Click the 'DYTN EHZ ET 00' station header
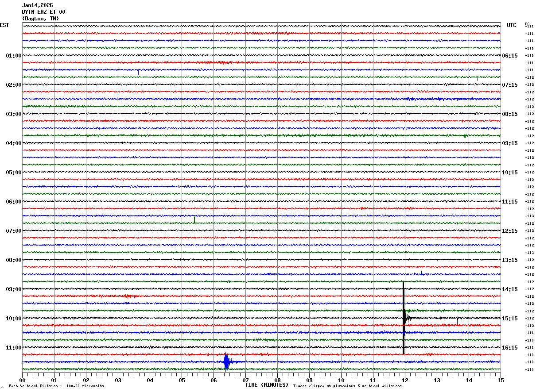 pyautogui.click(x=43, y=12)
